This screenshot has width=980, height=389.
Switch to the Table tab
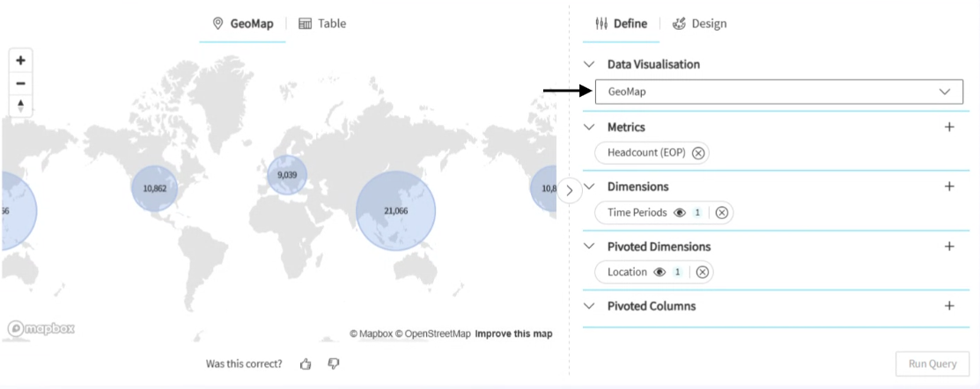[x=322, y=24]
